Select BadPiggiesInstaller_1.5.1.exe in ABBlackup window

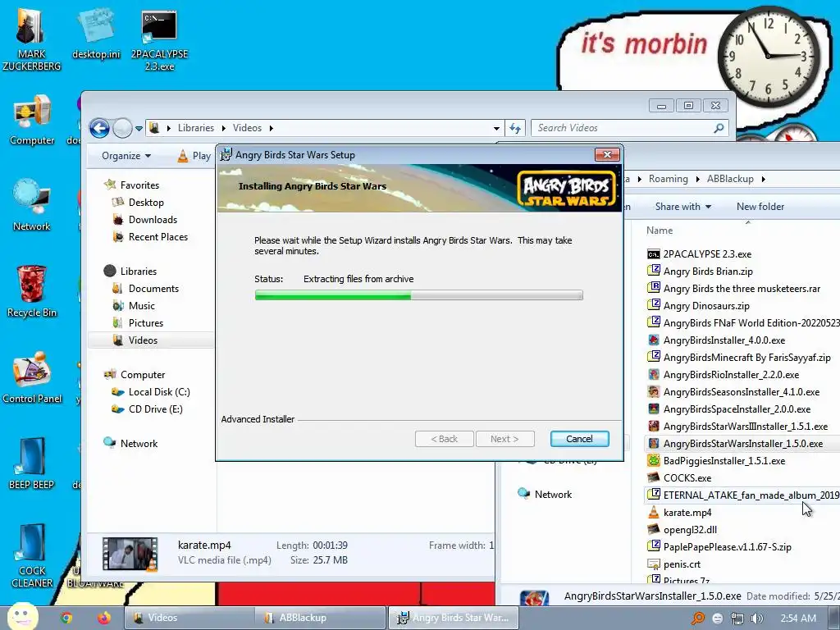[x=724, y=461]
